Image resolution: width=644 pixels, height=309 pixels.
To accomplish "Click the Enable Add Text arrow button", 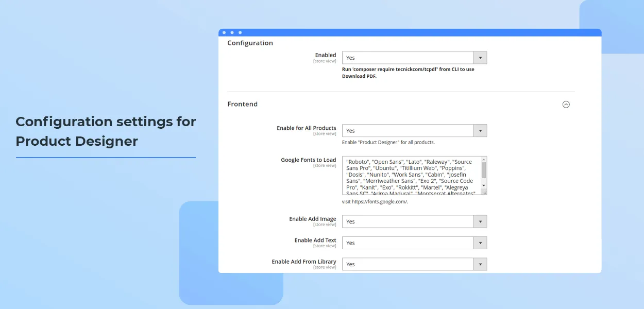I will coord(480,243).
